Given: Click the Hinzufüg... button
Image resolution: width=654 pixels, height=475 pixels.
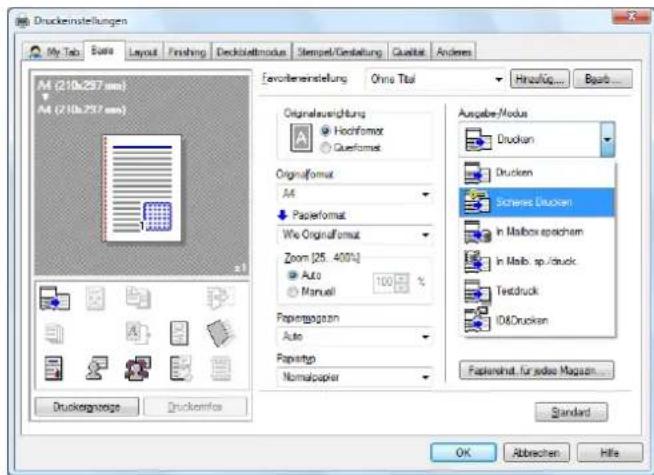Looking at the screenshot, I should (540, 79).
